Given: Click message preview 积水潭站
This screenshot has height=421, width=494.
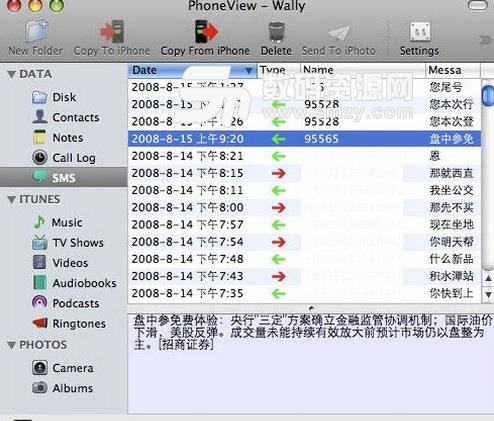Looking at the screenshot, I should 451,276.
